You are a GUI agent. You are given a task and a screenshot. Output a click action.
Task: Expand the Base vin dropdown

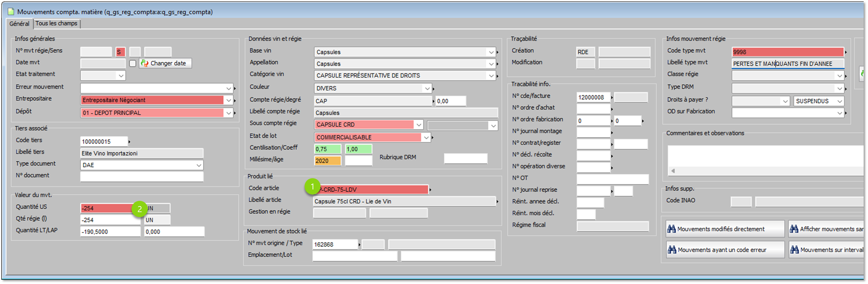(491, 52)
